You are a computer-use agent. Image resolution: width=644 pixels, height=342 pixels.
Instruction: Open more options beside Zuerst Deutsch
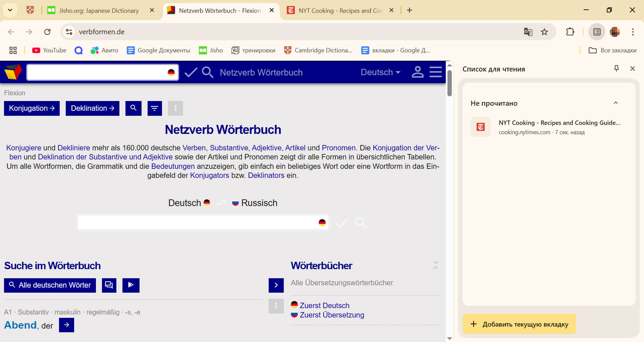pos(276,306)
